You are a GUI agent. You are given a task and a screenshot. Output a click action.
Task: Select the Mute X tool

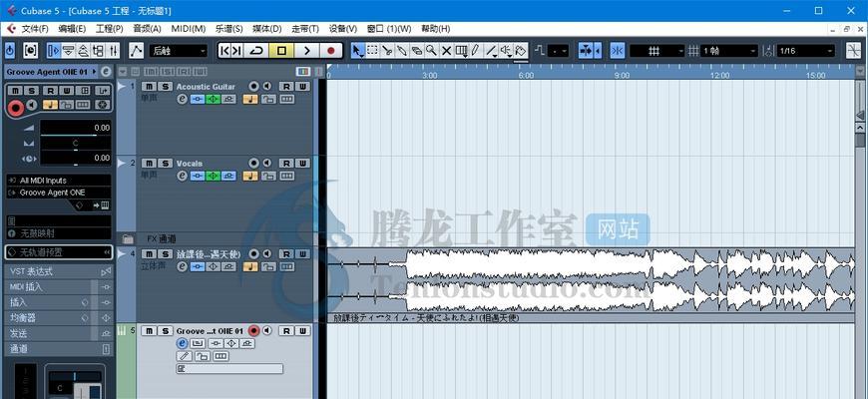click(446, 51)
